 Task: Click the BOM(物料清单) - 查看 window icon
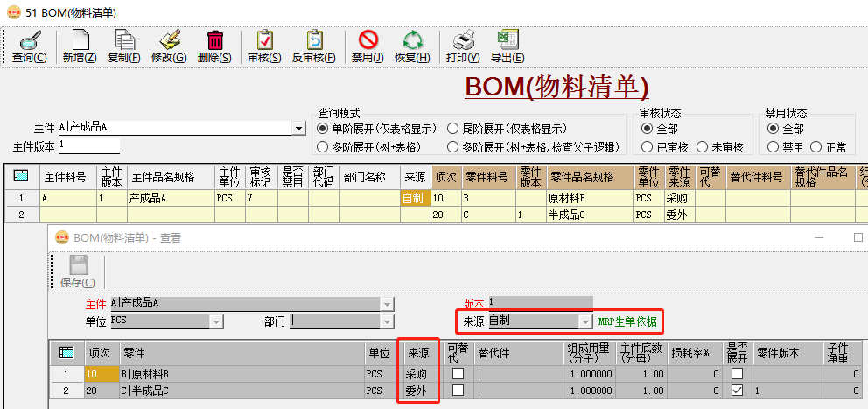[62, 237]
